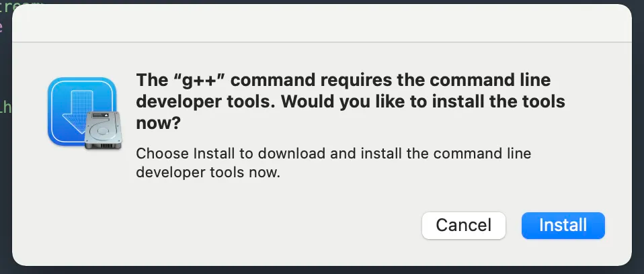
Task: Click the dark editor background below the dialog
Action: 321,271
